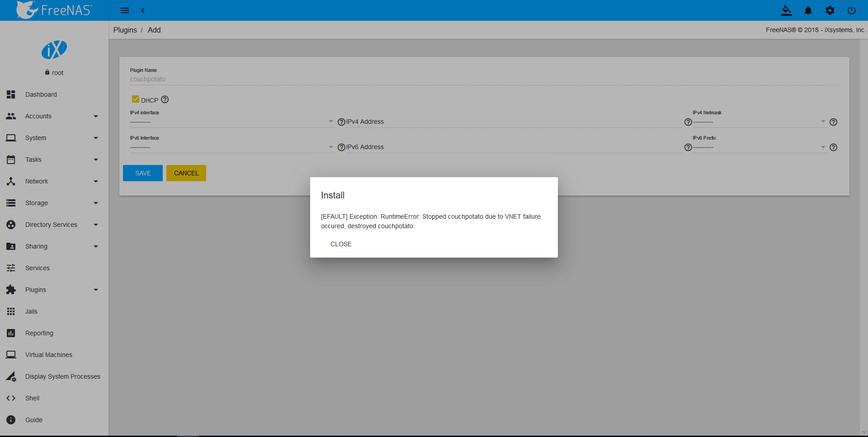Screen dimensions: 868x437
Task: Show help for the DHCP option
Action: click(x=165, y=99)
